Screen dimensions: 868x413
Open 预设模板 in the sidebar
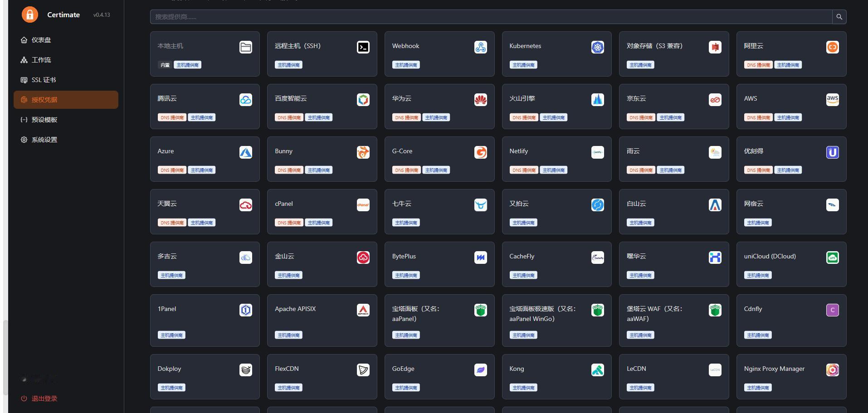(66, 120)
